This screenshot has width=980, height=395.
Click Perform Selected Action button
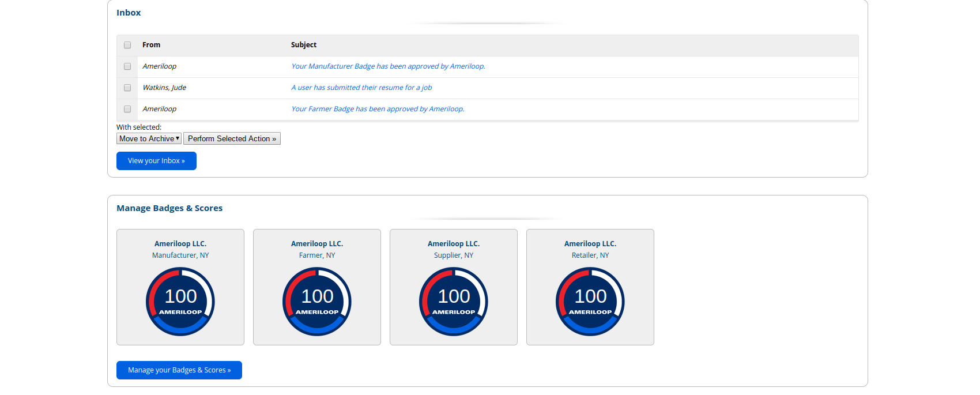point(232,138)
